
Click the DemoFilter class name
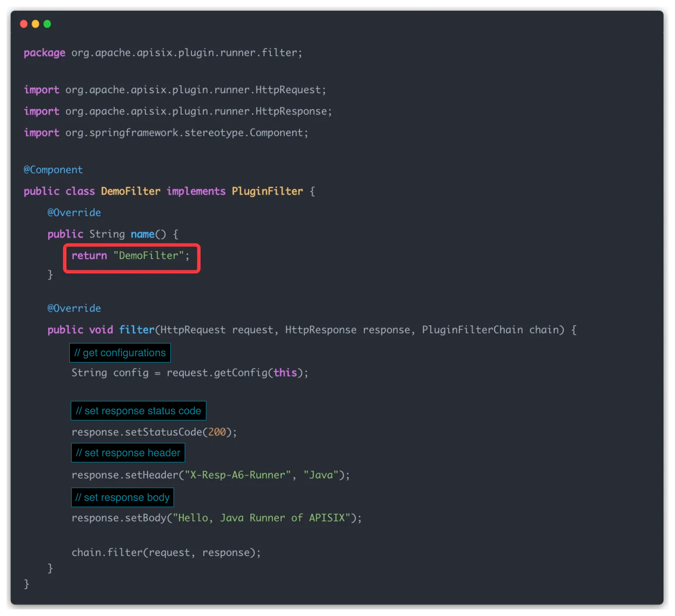pyautogui.click(x=131, y=191)
